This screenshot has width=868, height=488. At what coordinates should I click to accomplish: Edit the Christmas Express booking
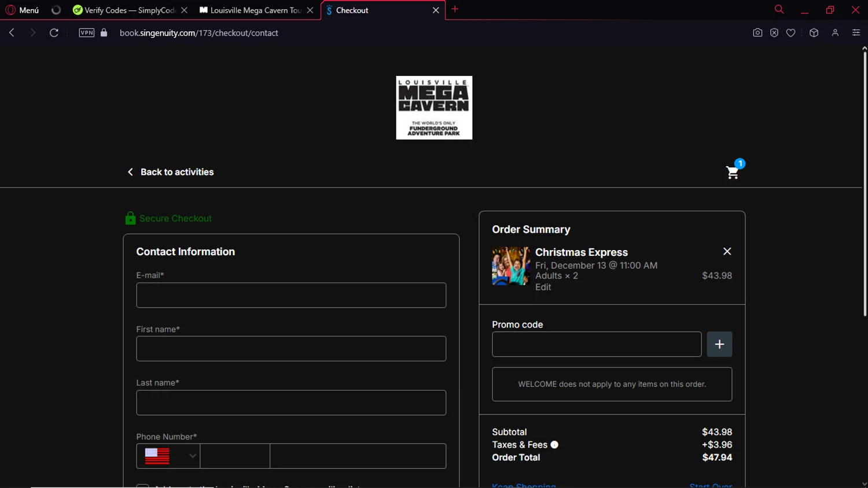coord(543,287)
